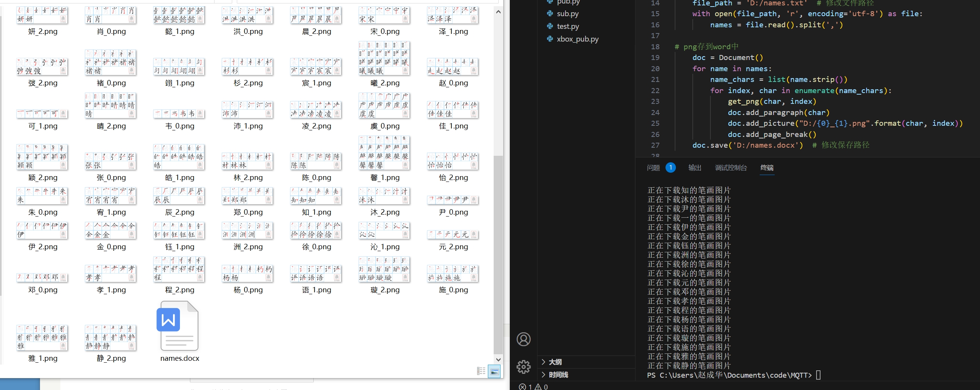
Task: Select the 调试控制台 debug console tab
Action: [x=730, y=168]
